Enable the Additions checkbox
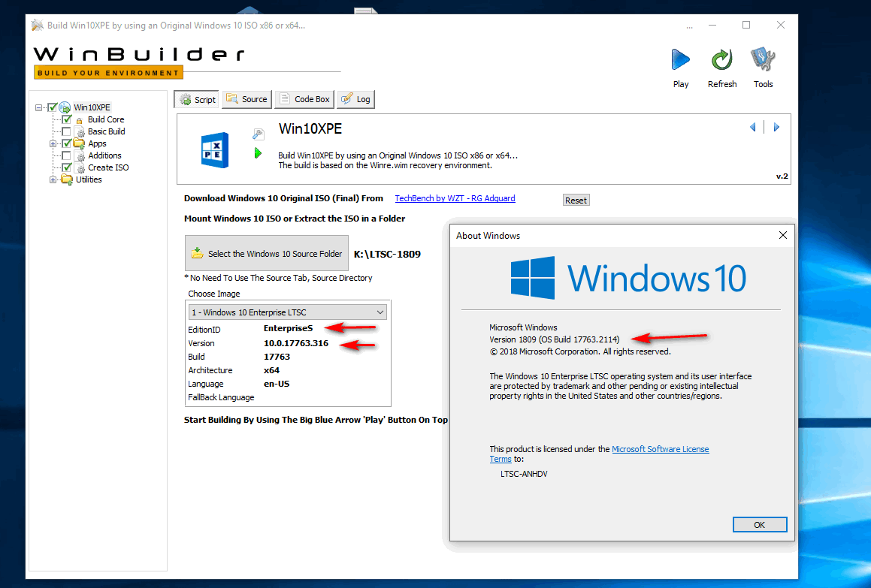 (x=67, y=155)
